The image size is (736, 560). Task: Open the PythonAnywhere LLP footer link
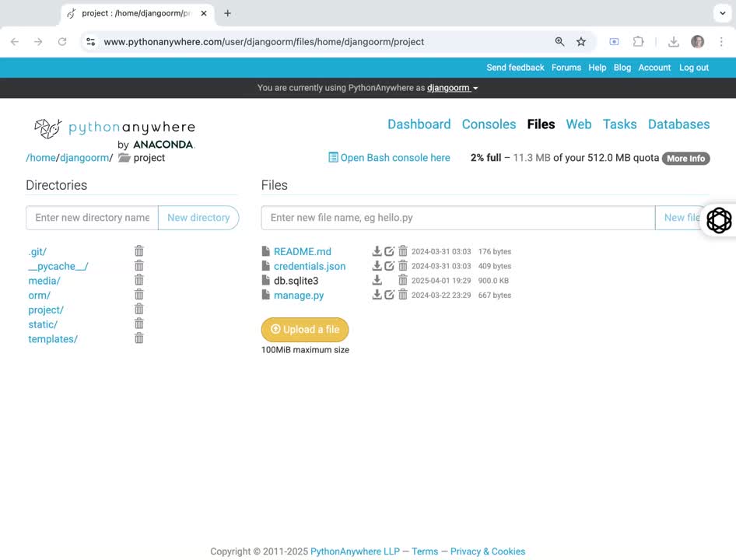point(355,551)
